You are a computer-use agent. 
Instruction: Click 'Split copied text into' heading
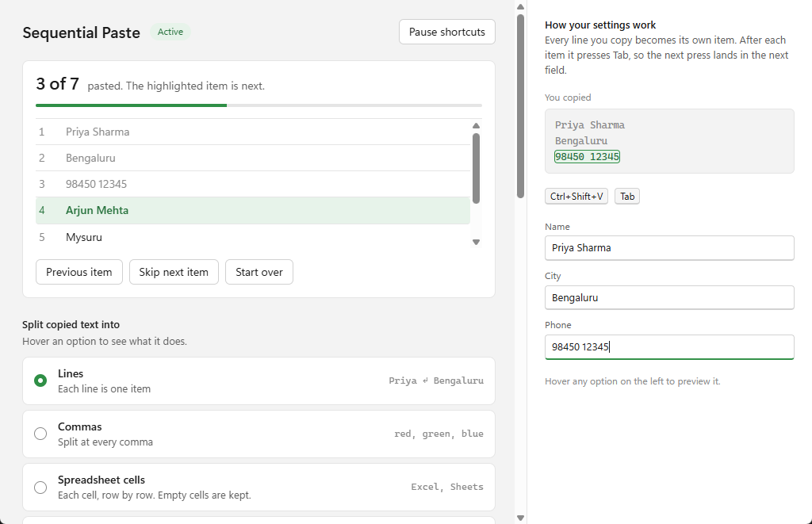(71, 325)
